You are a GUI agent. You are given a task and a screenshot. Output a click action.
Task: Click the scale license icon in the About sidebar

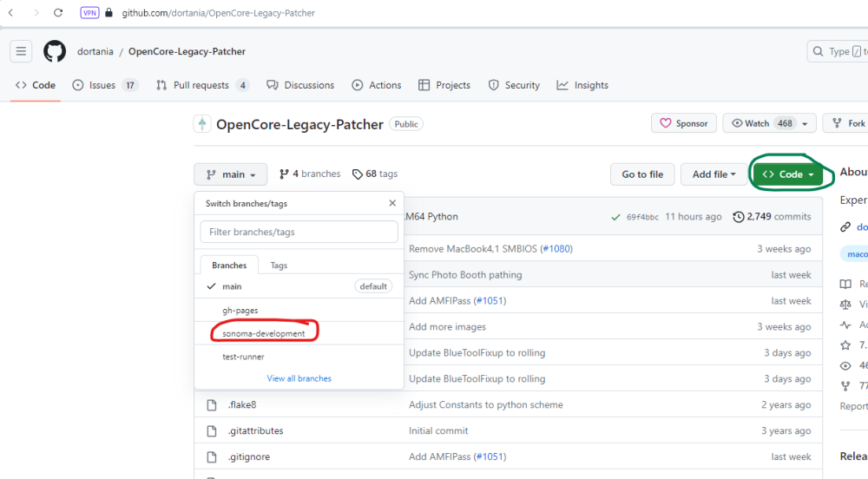845,305
